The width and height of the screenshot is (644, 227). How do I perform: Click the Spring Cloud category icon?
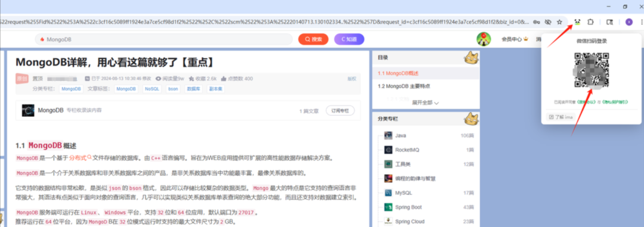[x=388, y=222]
